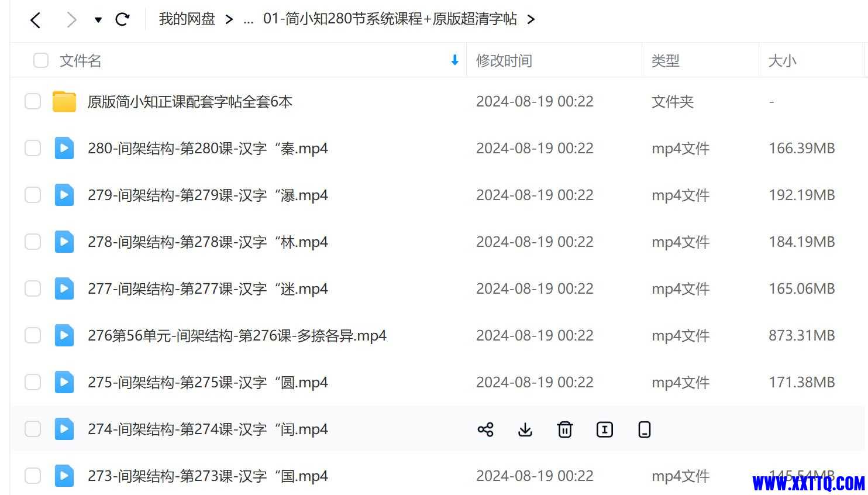Image resolution: width=868 pixels, height=495 pixels.
Task: Open file 277-间架结构-第277课-汉字“迷.mp4
Action: coord(208,289)
